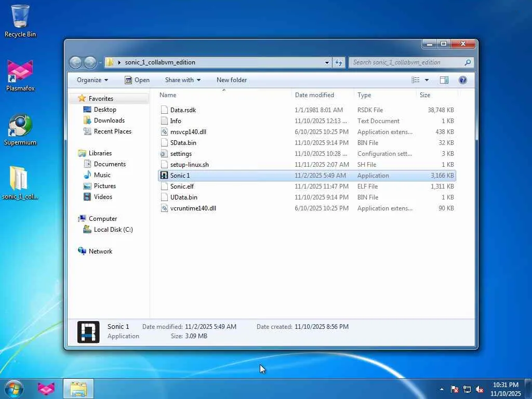Select the setup-linux.sh file
Viewport: 532px width, 399px height.
point(307,165)
